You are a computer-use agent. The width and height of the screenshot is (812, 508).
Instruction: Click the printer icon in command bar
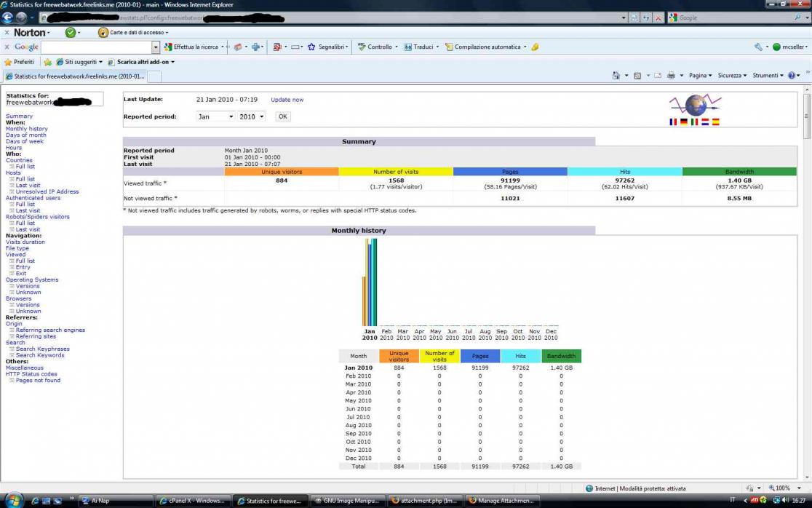pyautogui.click(x=671, y=76)
